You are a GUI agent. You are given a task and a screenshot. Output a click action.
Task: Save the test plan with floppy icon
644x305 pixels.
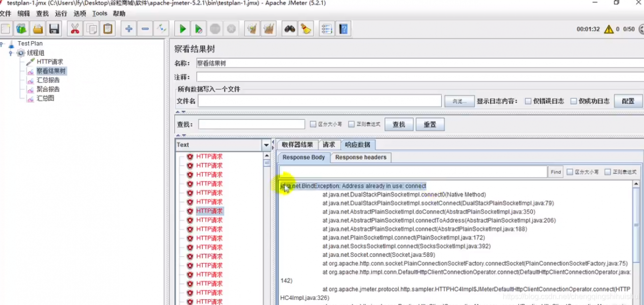coord(54,29)
